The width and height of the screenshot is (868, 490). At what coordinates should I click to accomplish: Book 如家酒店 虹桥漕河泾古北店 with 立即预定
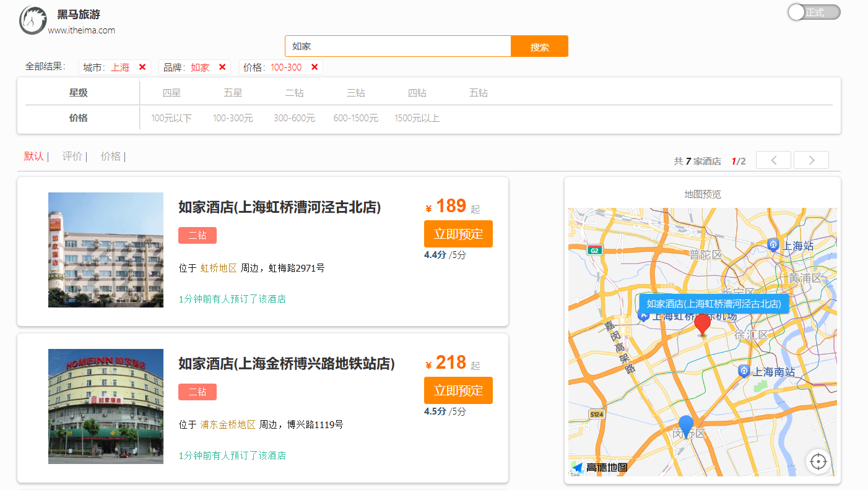458,234
